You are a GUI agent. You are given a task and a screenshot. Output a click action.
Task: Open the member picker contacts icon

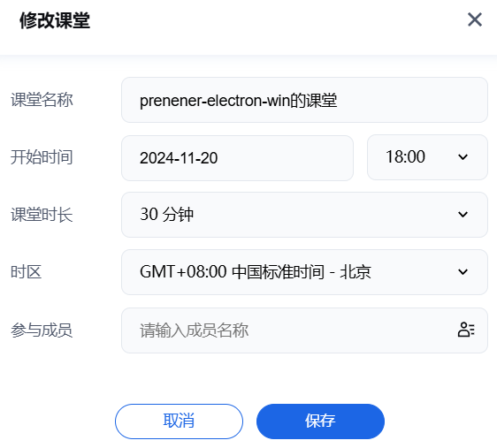[466, 330]
